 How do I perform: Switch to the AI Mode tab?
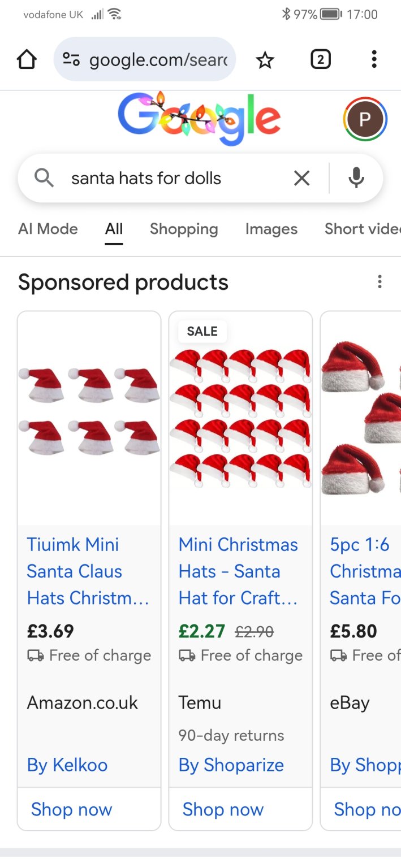pos(48,229)
